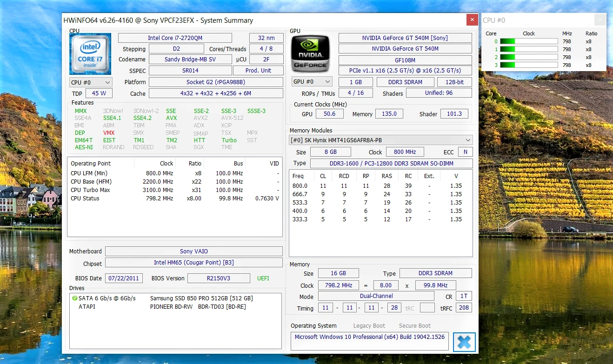This screenshot has width=613, height=364.
Task: Click the Secure Boot label
Action: click(x=415, y=326)
